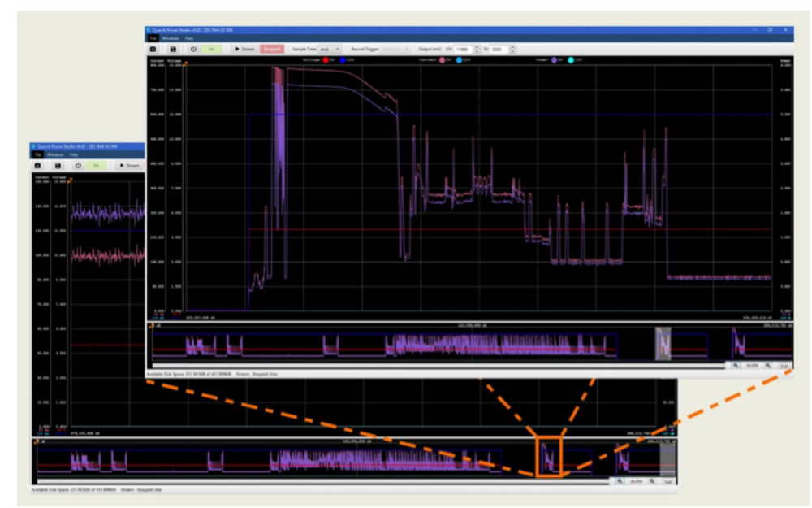Viewport: 812px width, 508px height.
Task: Click the red Stopped button
Action: (x=272, y=49)
